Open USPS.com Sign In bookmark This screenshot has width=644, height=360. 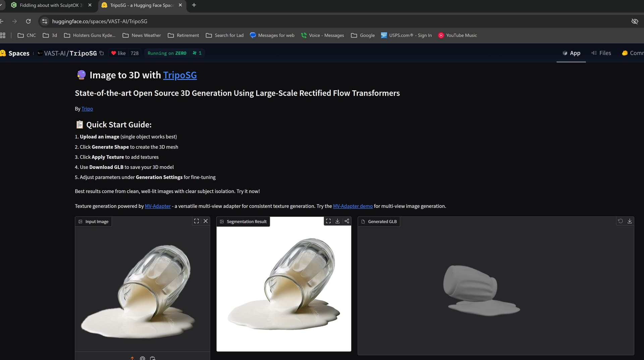pyautogui.click(x=407, y=35)
